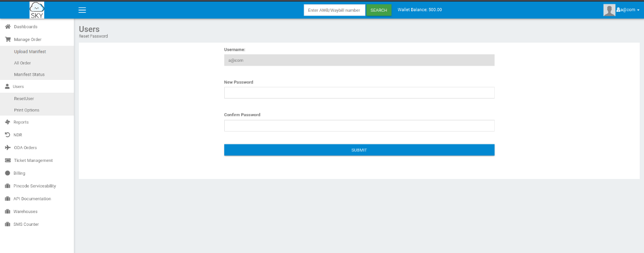Screen dimensions: 644x253
Task: Open Upload Manifest submenu item
Action: click(x=30, y=52)
